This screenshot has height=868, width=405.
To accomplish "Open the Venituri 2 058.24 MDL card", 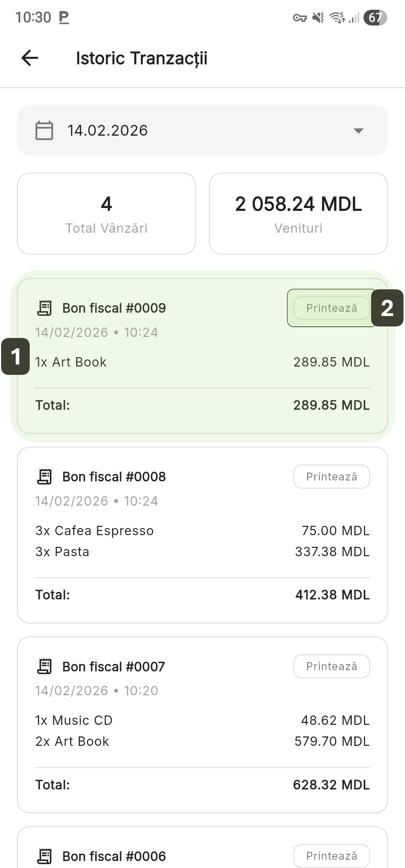I will tap(298, 214).
